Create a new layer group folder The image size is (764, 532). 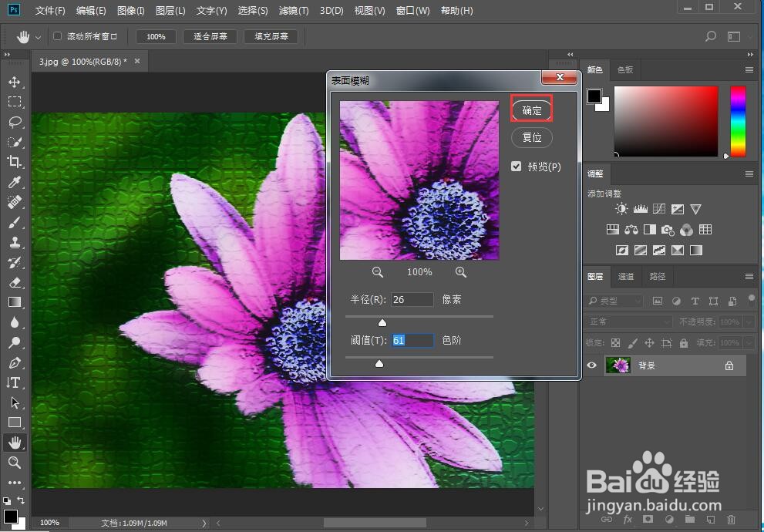coord(689,520)
